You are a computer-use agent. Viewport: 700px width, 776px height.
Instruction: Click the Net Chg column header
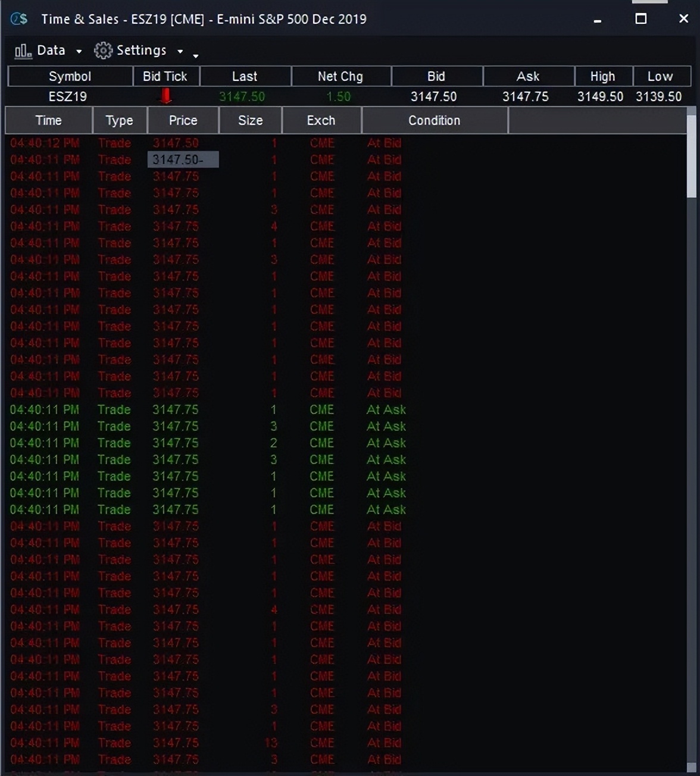tap(340, 76)
